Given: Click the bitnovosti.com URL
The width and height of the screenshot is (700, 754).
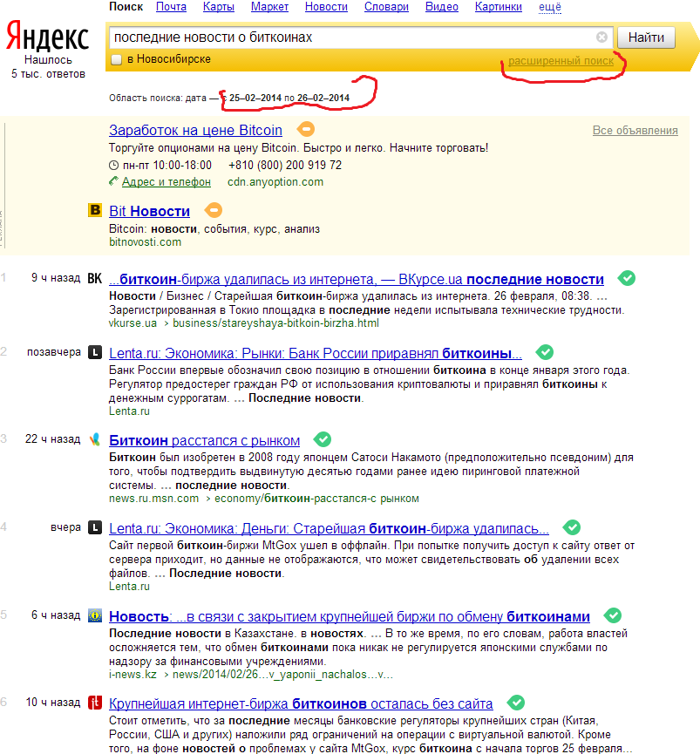Looking at the screenshot, I should tap(145, 241).
